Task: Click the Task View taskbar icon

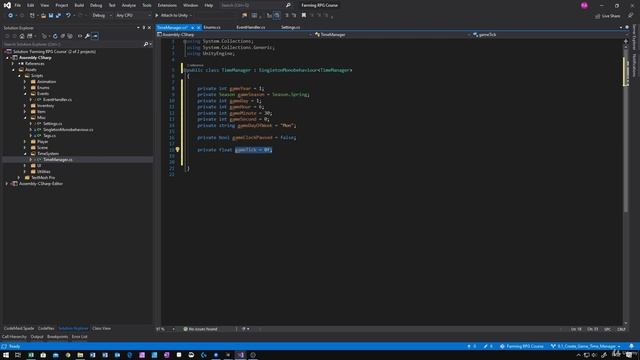Action: pyautogui.click(x=18, y=355)
